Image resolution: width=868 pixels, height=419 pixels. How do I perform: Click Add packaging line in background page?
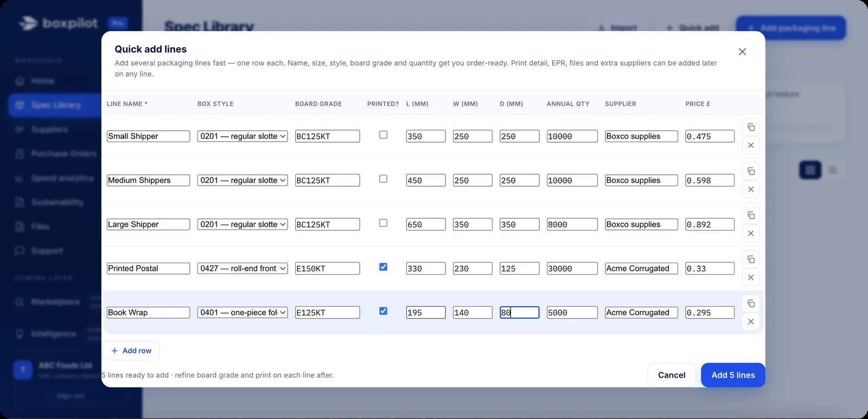coord(791,28)
